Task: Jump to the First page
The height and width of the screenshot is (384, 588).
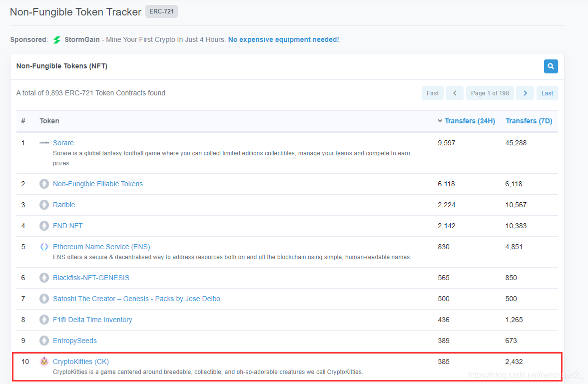Action: point(432,93)
